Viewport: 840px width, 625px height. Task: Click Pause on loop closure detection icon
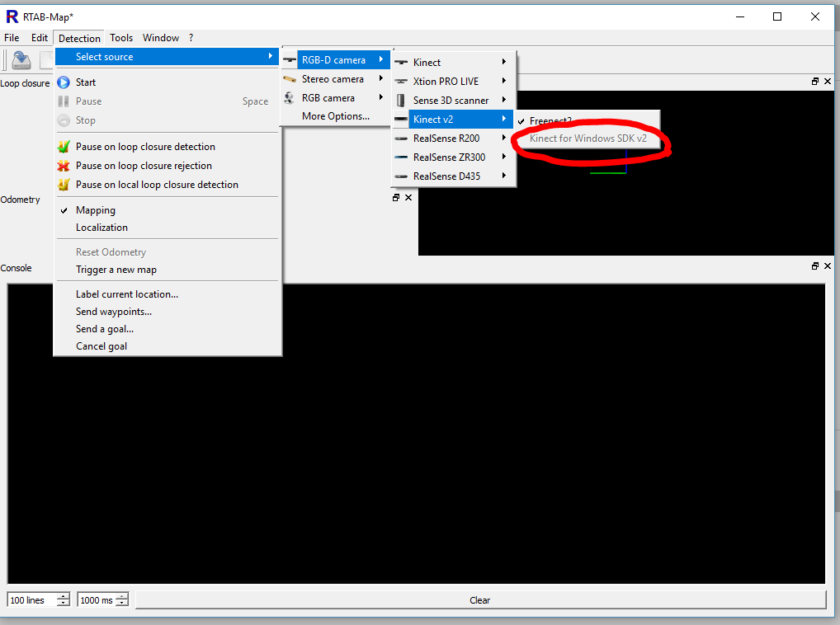point(64,147)
